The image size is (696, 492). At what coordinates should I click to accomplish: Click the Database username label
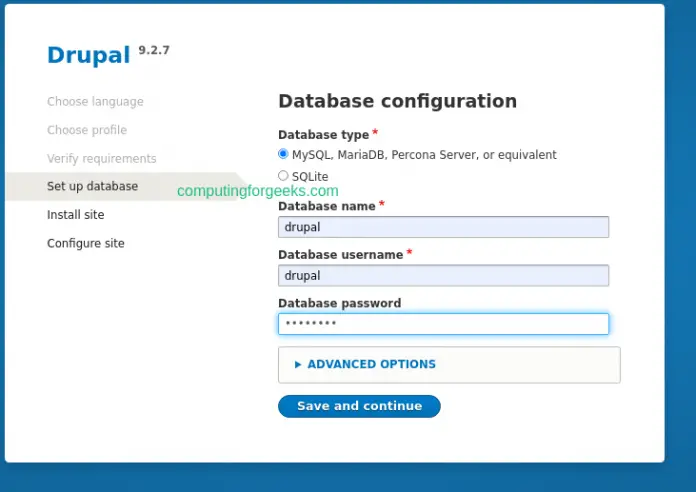(x=340, y=255)
